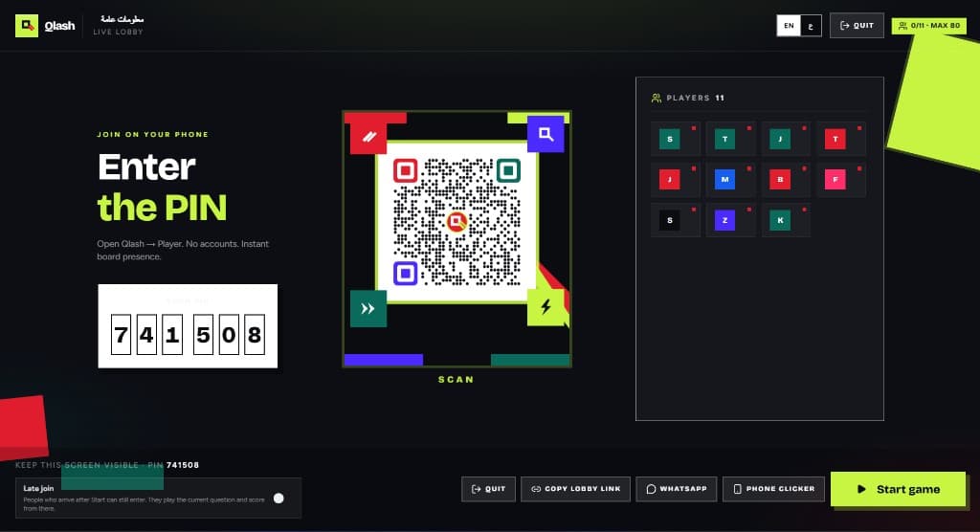Image resolution: width=980 pixels, height=532 pixels.
Task: Select the red J player avatar
Action: (x=669, y=180)
